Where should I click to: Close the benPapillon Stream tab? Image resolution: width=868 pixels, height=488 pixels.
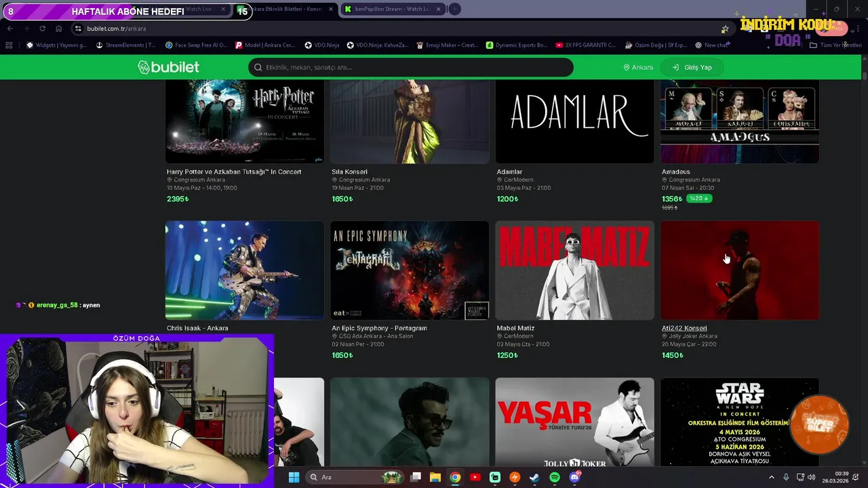439,9
